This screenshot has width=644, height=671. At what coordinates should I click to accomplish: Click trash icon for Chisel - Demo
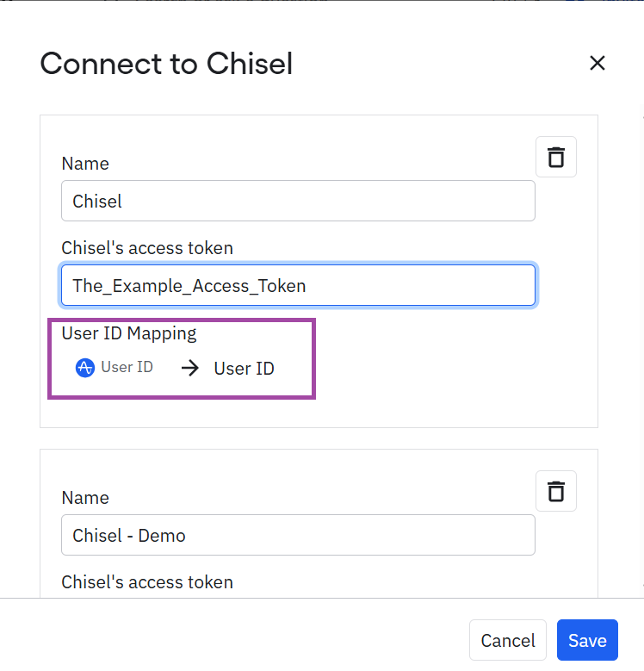(556, 491)
